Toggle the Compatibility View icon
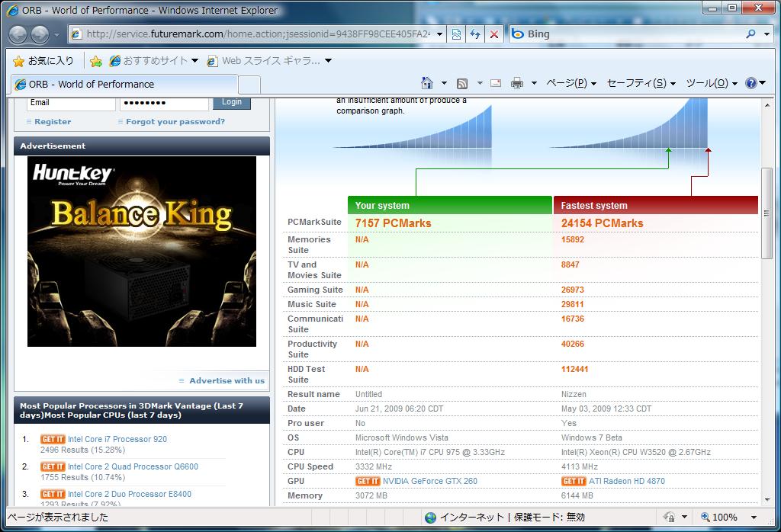781x532 pixels. (x=456, y=34)
